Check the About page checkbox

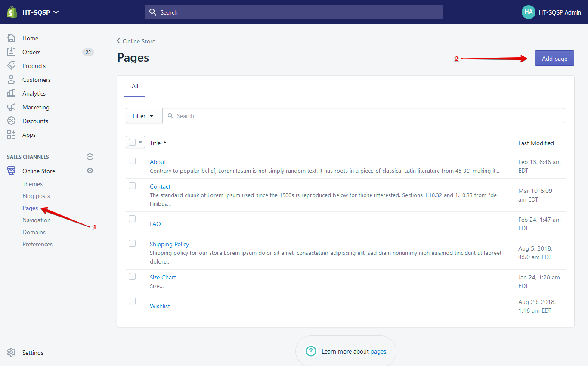coord(132,161)
